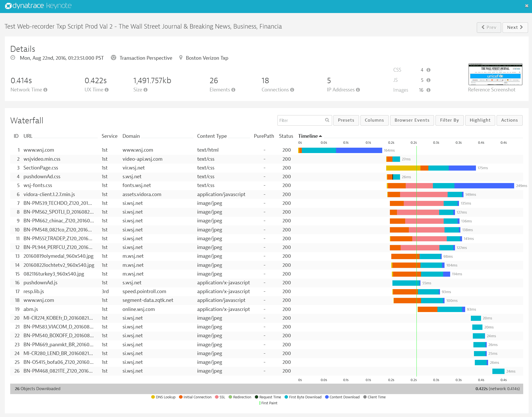This screenshot has height=417, width=532.
Task: Go to the Next test result
Action: point(515,27)
